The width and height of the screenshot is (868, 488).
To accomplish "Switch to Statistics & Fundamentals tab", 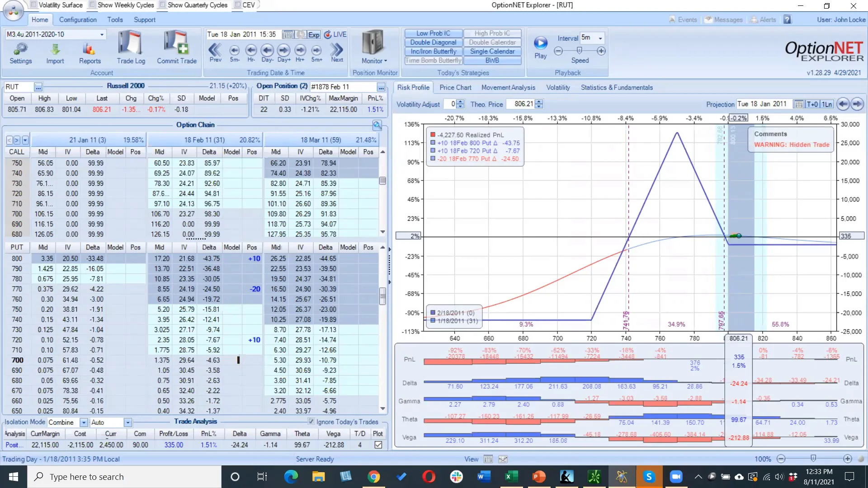I will coord(617,88).
